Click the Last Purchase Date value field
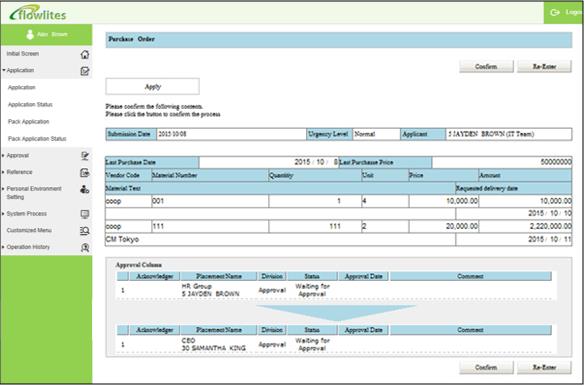 point(269,162)
